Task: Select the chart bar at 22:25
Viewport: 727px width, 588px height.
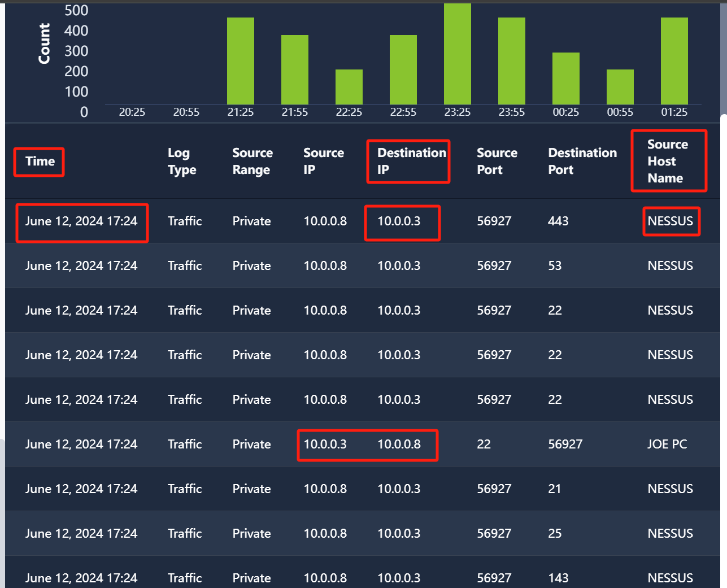Action: [349, 87]
